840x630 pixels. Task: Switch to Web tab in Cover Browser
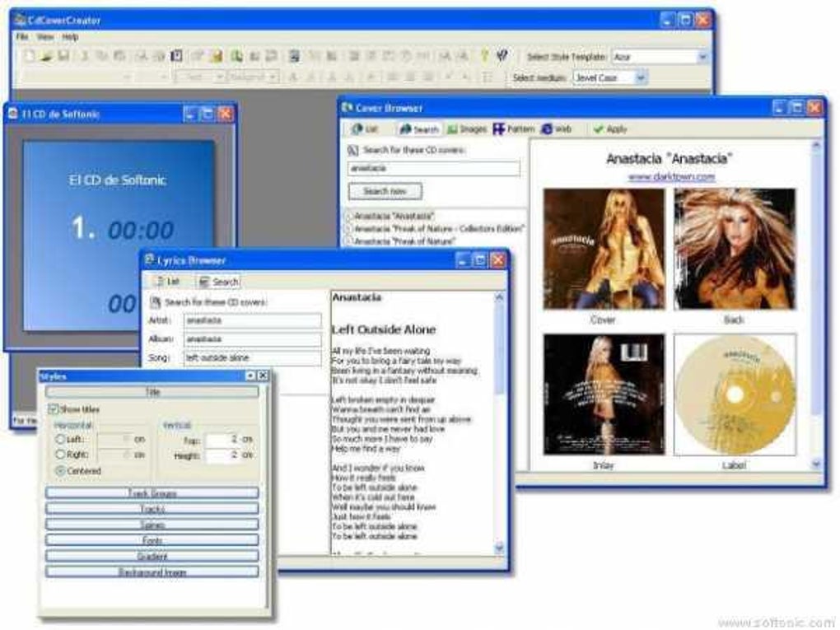pyautogui.click(x=556, y=129)
